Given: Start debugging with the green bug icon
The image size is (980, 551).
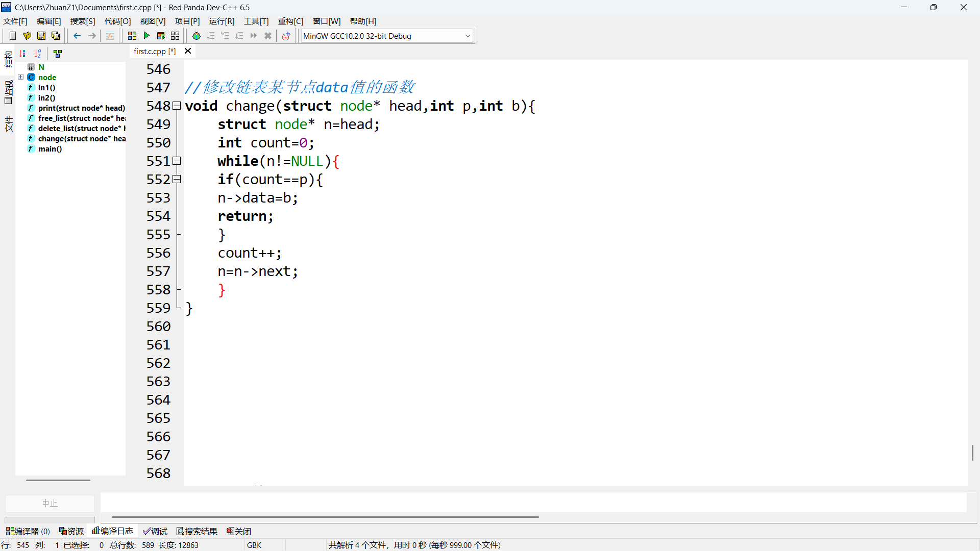Looking at the screenshot, I should tap(197, 36).
